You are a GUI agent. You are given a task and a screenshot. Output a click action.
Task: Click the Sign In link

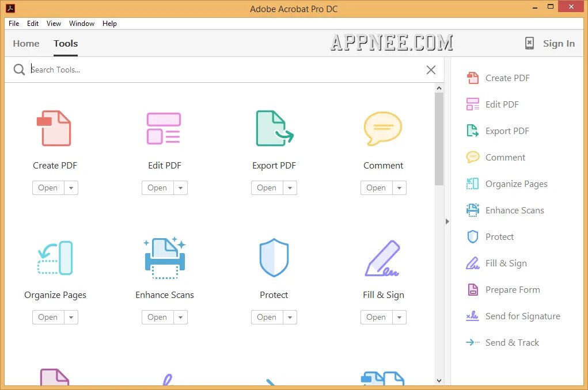[x=559, y=44]
